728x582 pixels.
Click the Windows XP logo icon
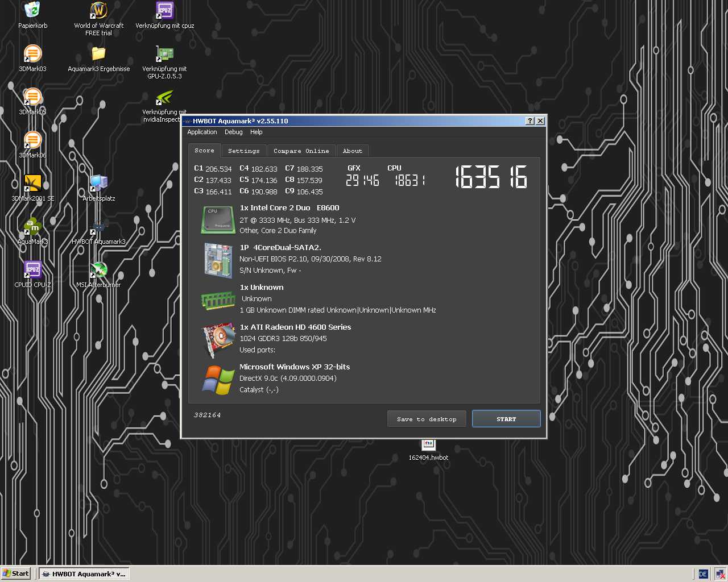pyautogui.click(x=218, y=380)
